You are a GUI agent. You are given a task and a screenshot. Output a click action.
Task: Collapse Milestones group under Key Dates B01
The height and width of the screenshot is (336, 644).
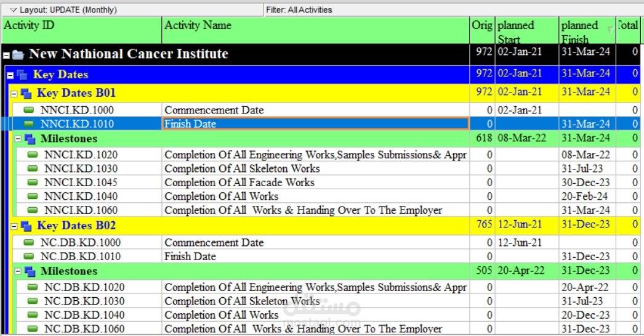point(18,139)
